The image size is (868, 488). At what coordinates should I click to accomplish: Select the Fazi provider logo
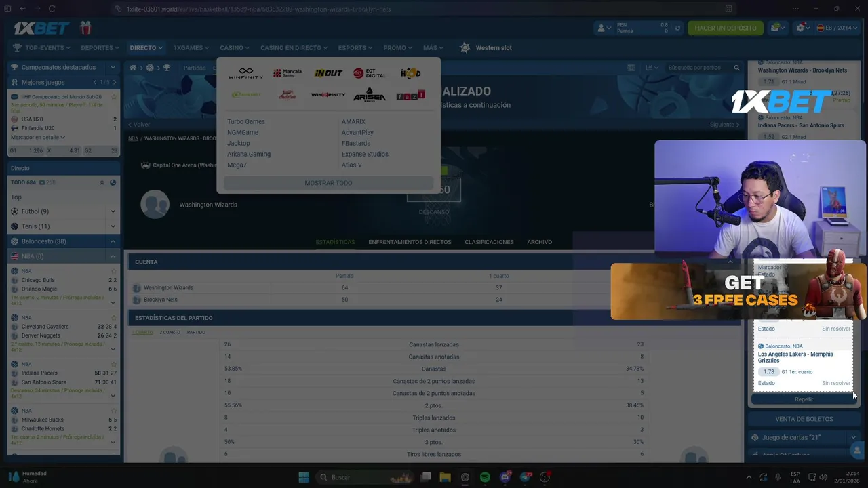tap(410, 95)
